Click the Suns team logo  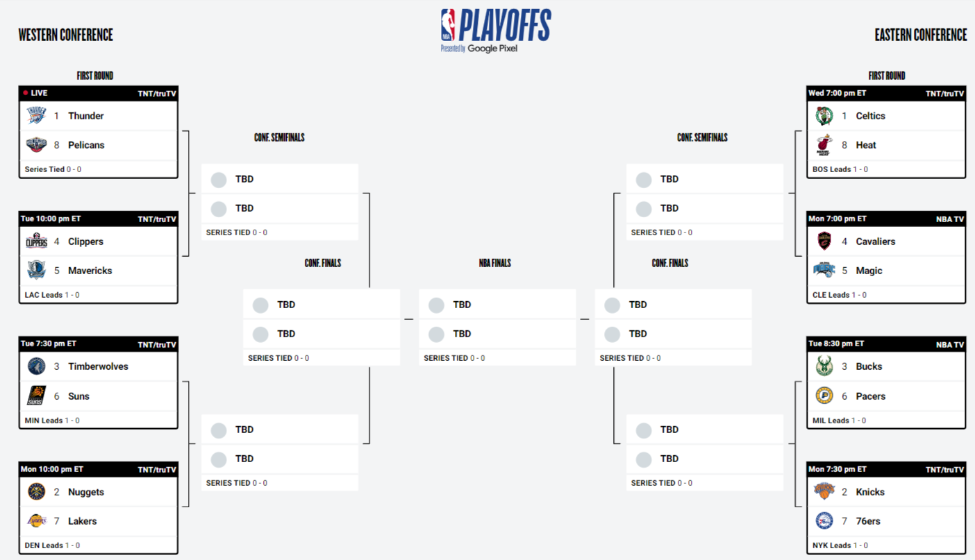36,396
